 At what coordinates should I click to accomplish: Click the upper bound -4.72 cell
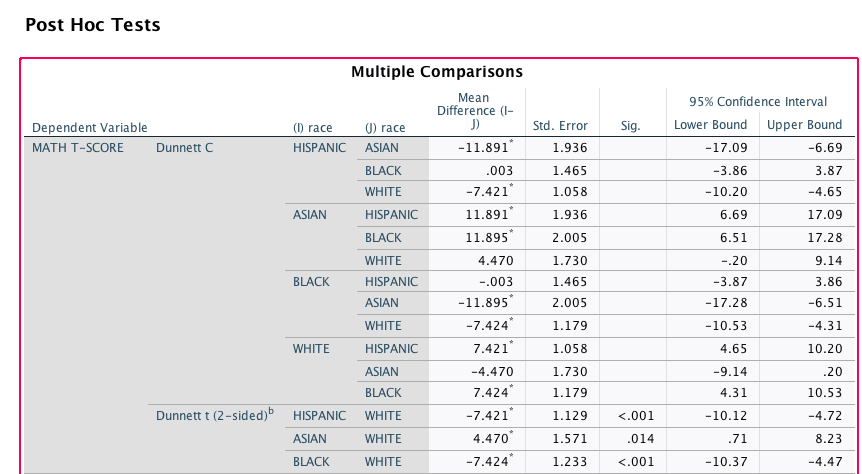[825, 416]
